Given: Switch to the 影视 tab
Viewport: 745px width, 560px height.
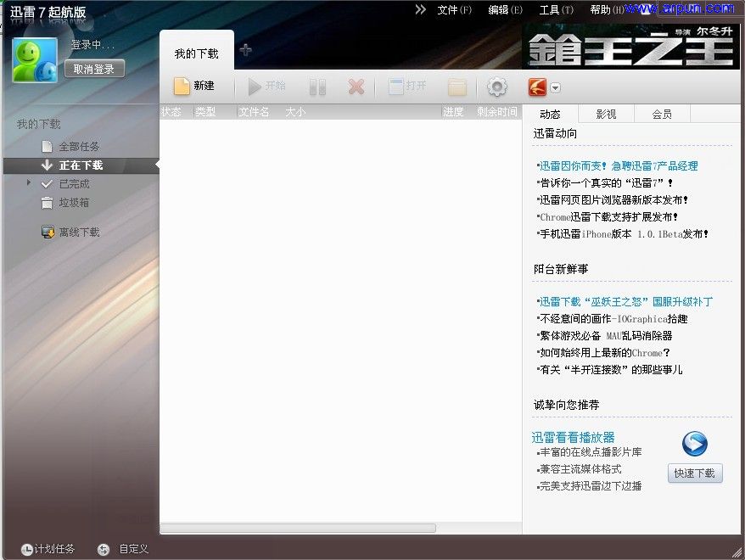Looking at the screenshot, I should [606, 114].
